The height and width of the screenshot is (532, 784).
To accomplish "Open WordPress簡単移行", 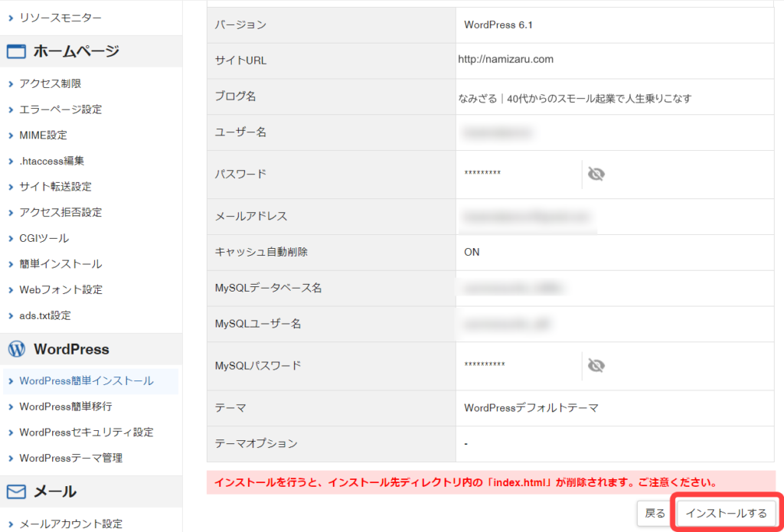I will coord(66,406).
